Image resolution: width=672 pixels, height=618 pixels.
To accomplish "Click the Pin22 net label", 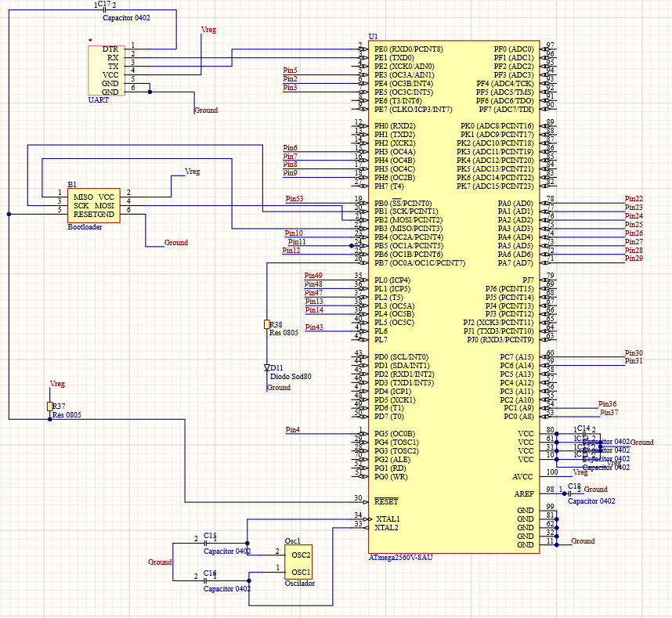I will click(634, 198).
